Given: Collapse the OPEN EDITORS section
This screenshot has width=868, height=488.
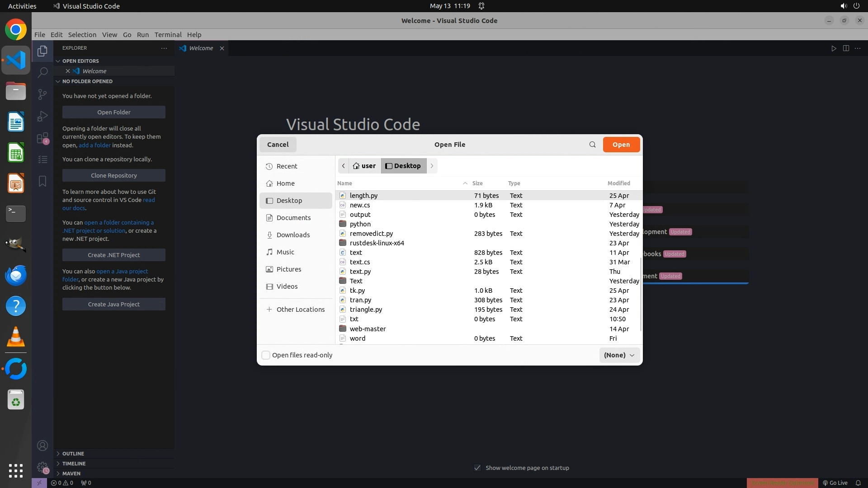Looking at the screenshot, I should 80,61.
